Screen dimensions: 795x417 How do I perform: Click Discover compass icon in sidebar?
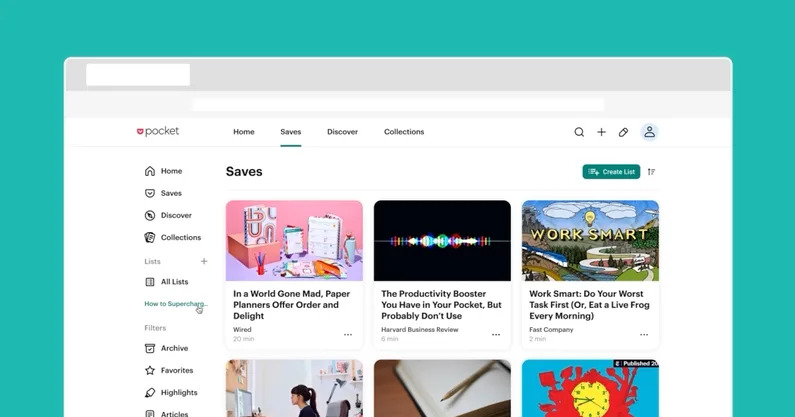tap(150, 216)
